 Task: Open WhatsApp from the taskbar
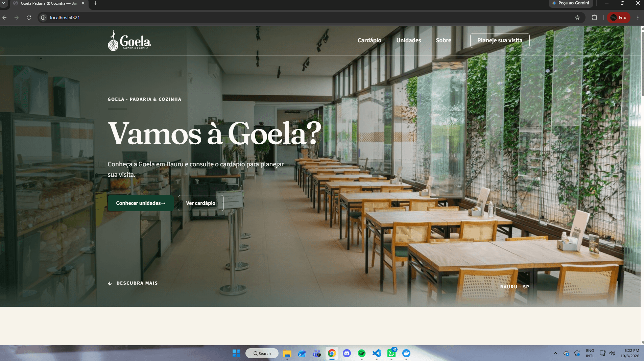tap(391, 353)
